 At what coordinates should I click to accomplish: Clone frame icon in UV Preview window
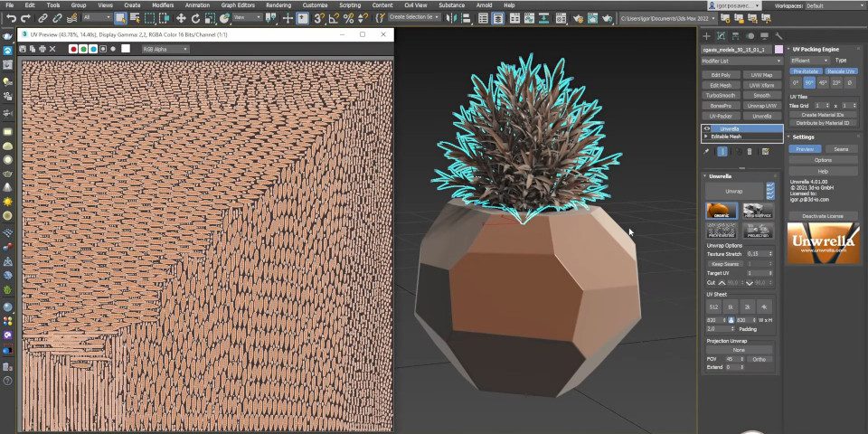[33, 49]
